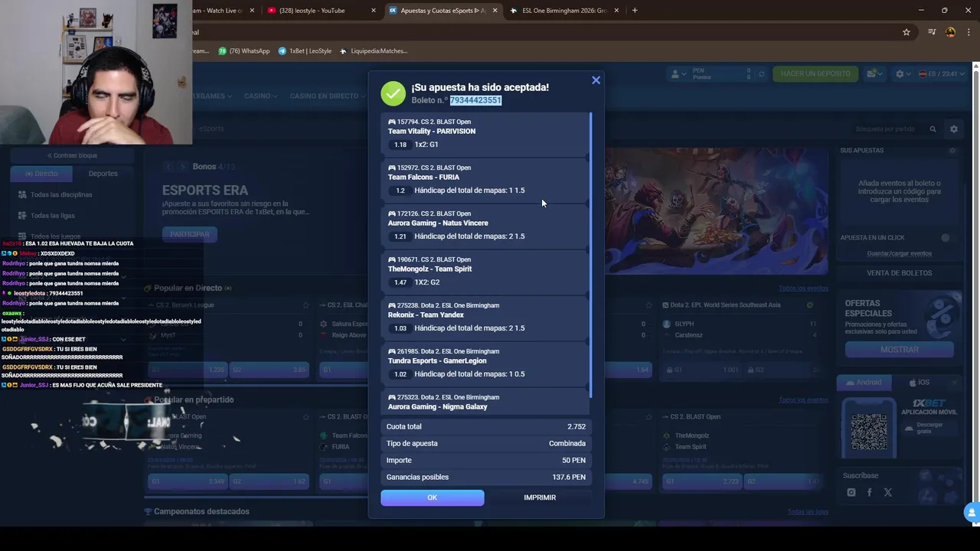Select Rekonix - Team Yandex entry
Screen dimensions: 980x551
(485, 318)
